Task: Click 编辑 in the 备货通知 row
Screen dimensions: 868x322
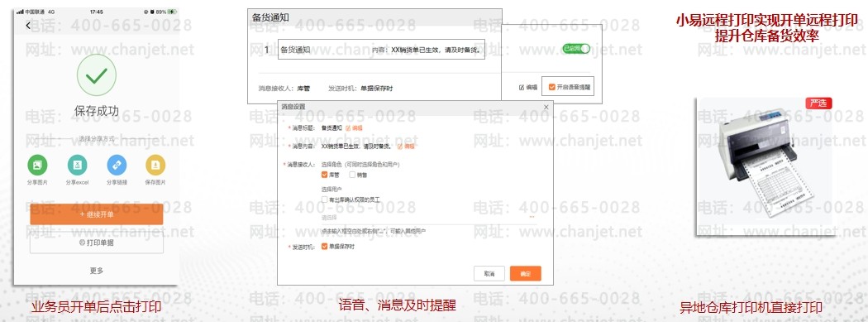Action: (x=528, y=87)
